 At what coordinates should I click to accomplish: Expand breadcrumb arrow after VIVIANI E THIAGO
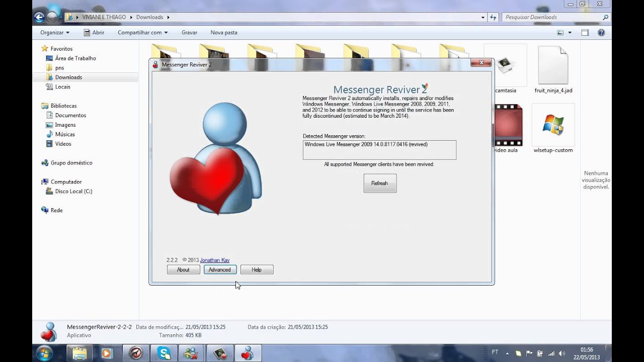click(x=132, y=17)
